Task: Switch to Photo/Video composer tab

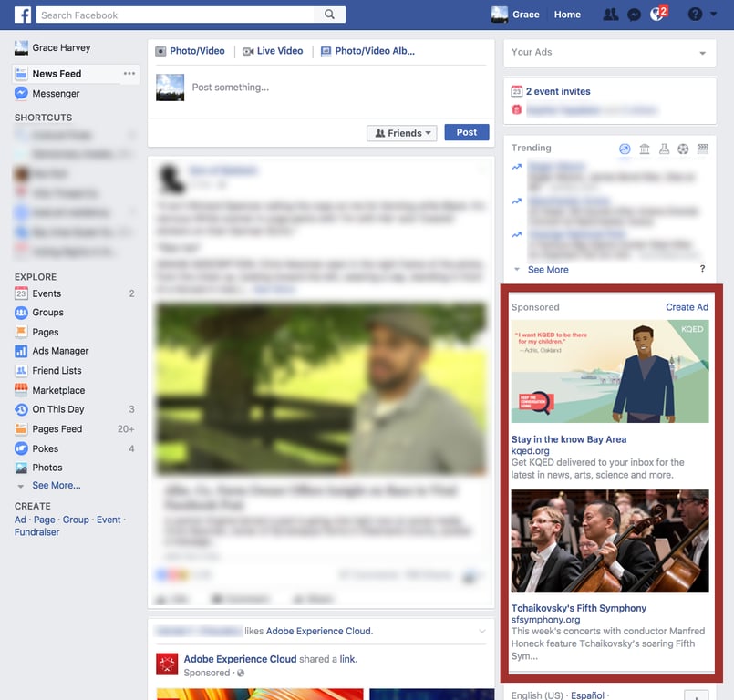Action: [191, 51]
